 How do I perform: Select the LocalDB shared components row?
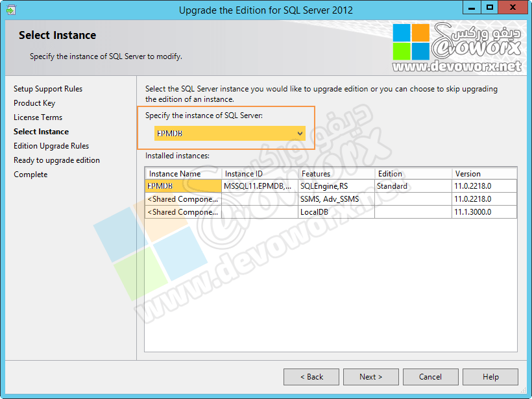tap(182, 212)
